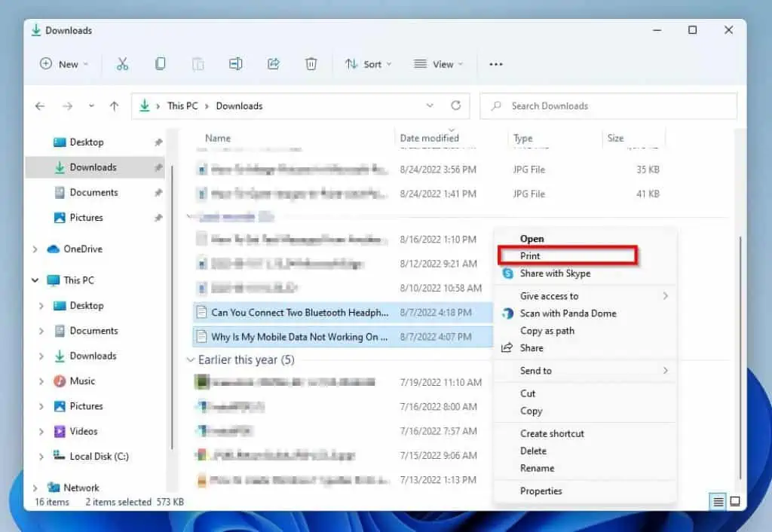
Task: Select Music under This PC
Action: point(82,381)
